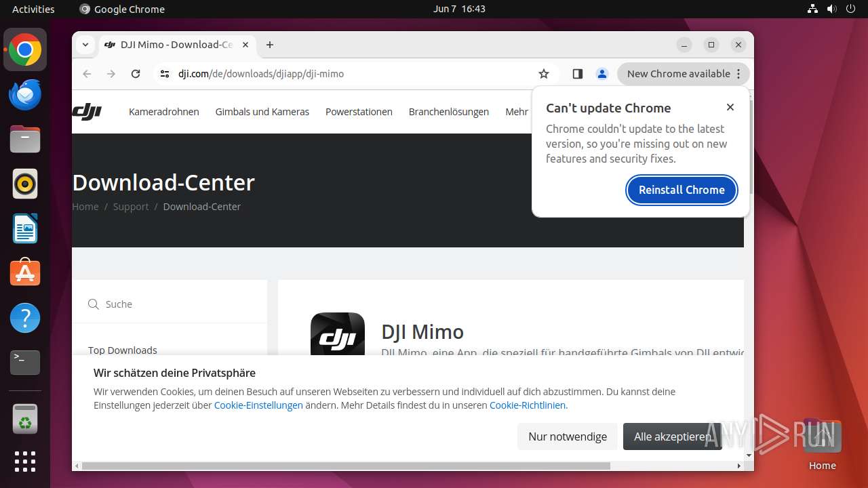
Task: Click Reinstall Chrome button
Action: point(682,190)
